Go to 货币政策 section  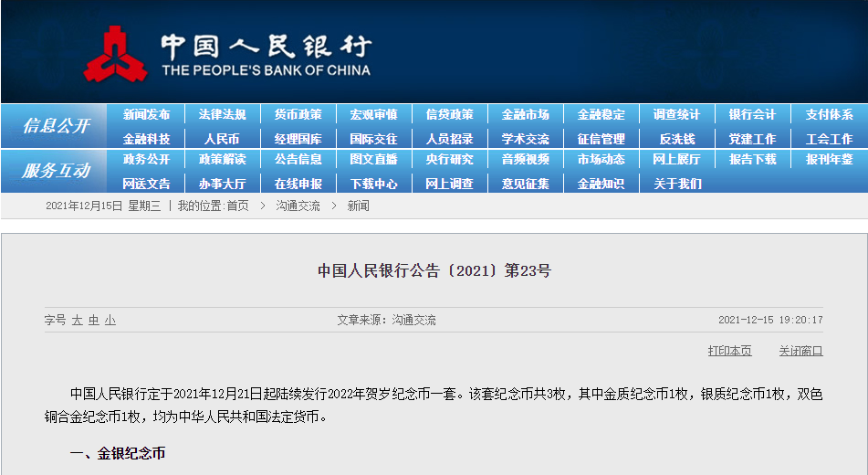[x=298, y=115]
